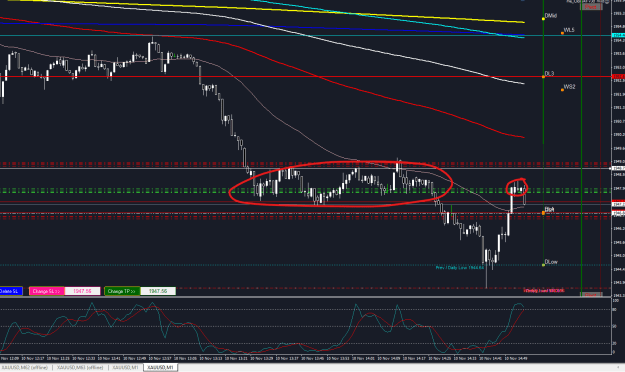Click the green Change TP >> button
625x372 pixels.
[x=122, y=291]
